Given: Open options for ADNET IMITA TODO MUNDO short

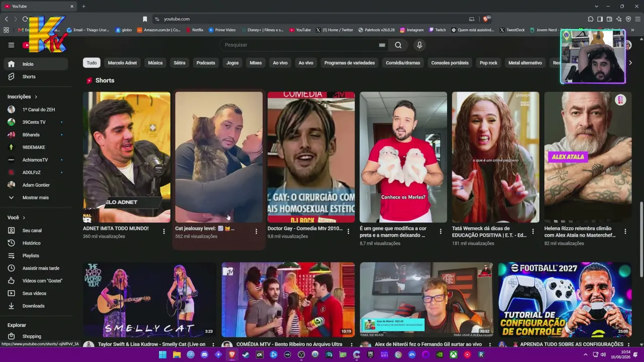Looking at the screenshot, I should (x=164, y=231).
